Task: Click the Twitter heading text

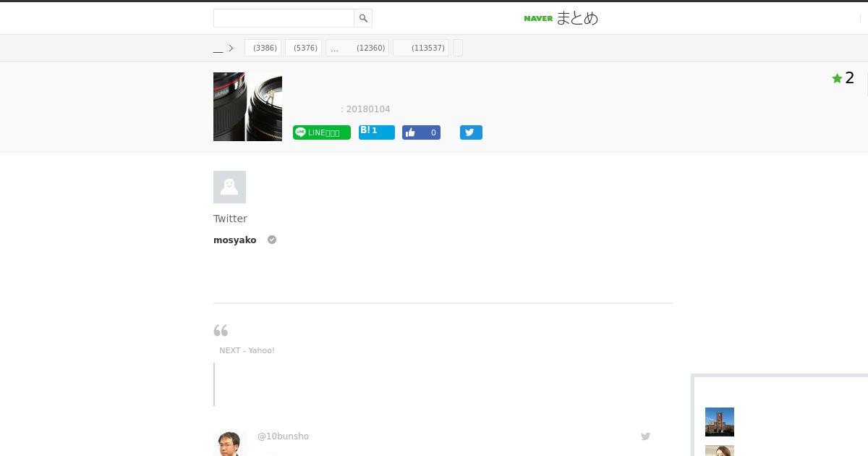Action: [x=230, y=219]
